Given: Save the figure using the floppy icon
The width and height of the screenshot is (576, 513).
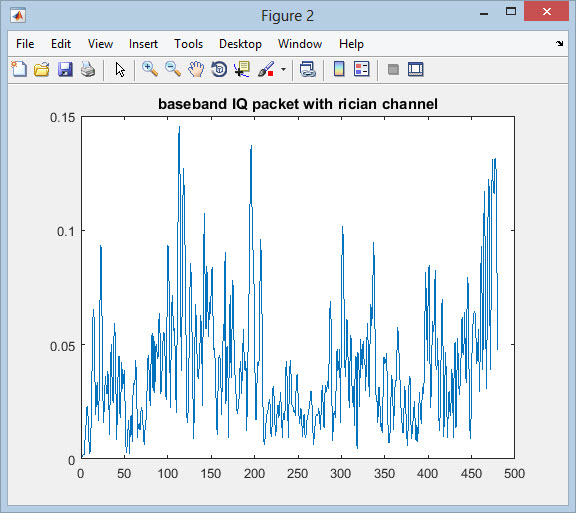Looking at the screenshot, I should tap(65, 69).
